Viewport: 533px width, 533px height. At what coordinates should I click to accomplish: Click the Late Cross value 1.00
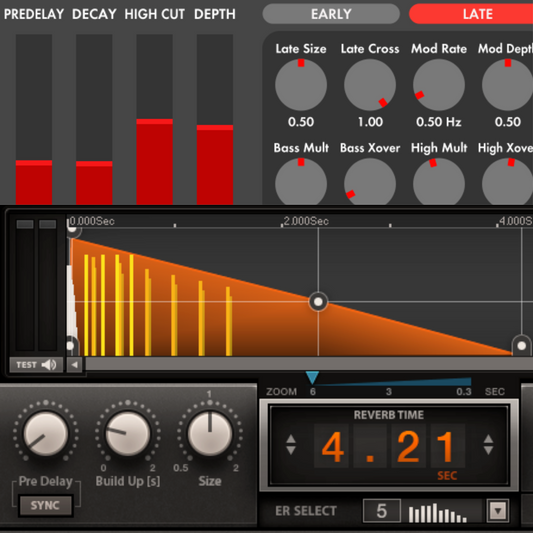(x=370, y=122)
